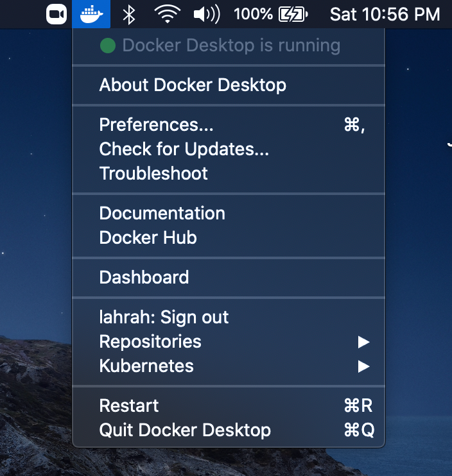Select lahrah: Sign out
452x476 pixels.
coord(229,318)
